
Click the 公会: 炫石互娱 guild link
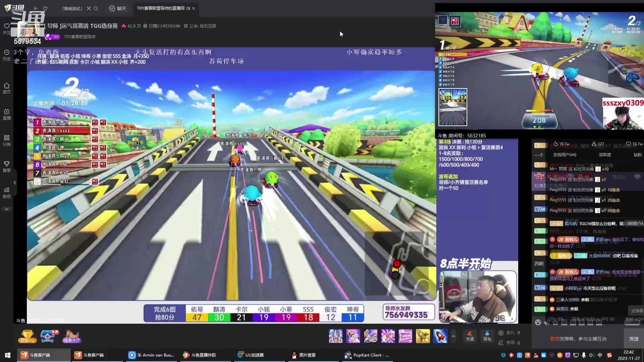tap(203, 26)
